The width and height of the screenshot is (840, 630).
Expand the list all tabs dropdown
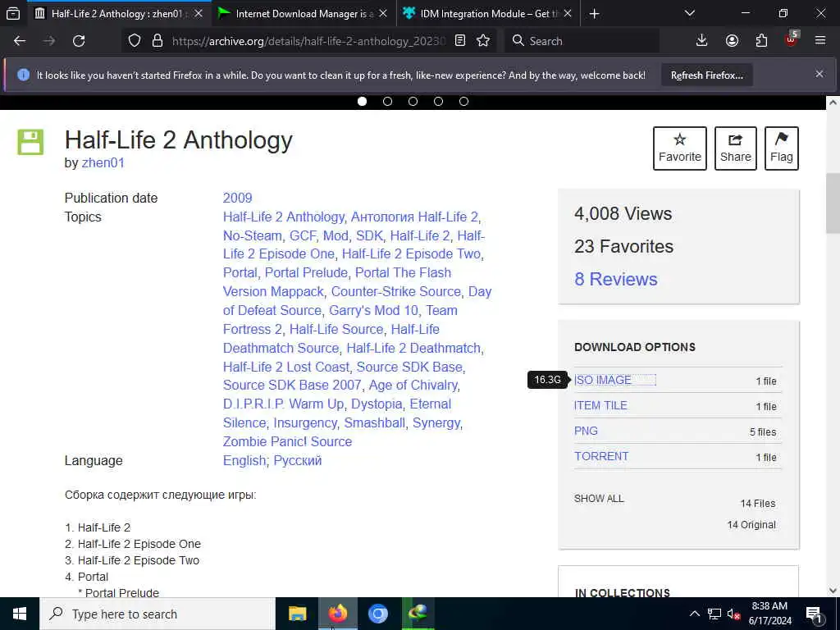pos(690,13)
